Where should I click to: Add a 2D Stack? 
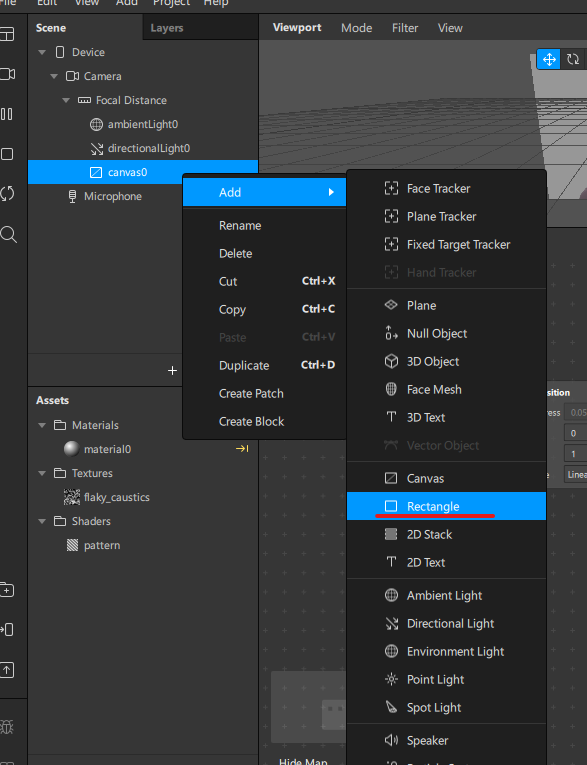coord(446,534)
